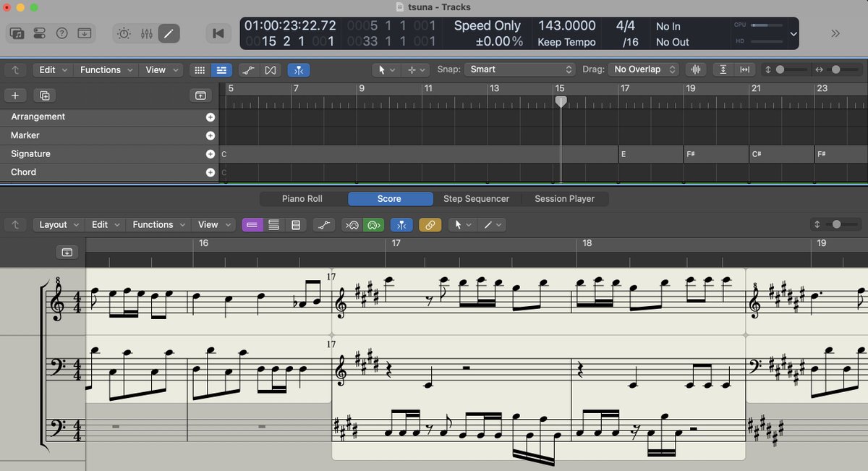Screen dimensions: 868x471
Task: Select purple linear score view button
Action: click(x=252, y=225)
